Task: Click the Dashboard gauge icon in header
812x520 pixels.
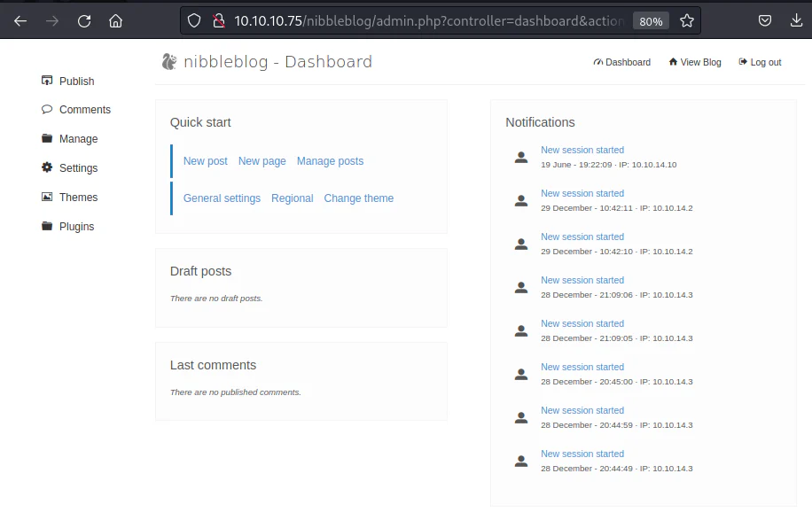Action: 598,62
